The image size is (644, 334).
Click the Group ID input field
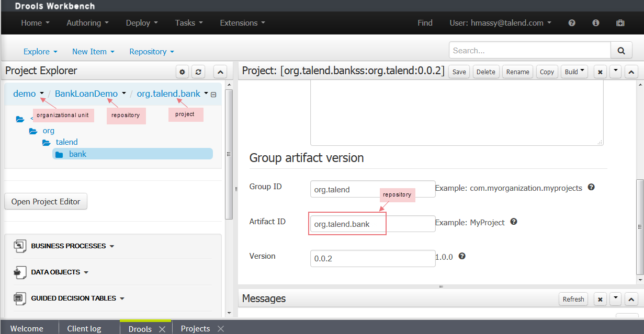coord(372,189)
